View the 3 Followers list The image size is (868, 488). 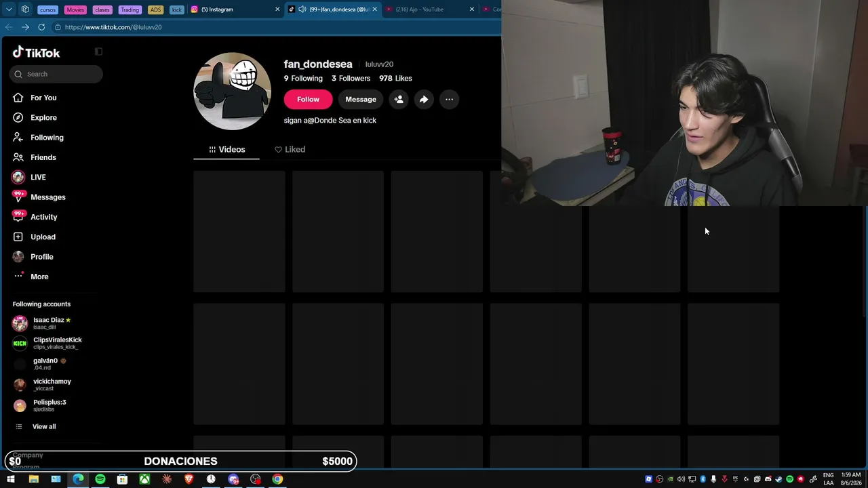[351, 78]
